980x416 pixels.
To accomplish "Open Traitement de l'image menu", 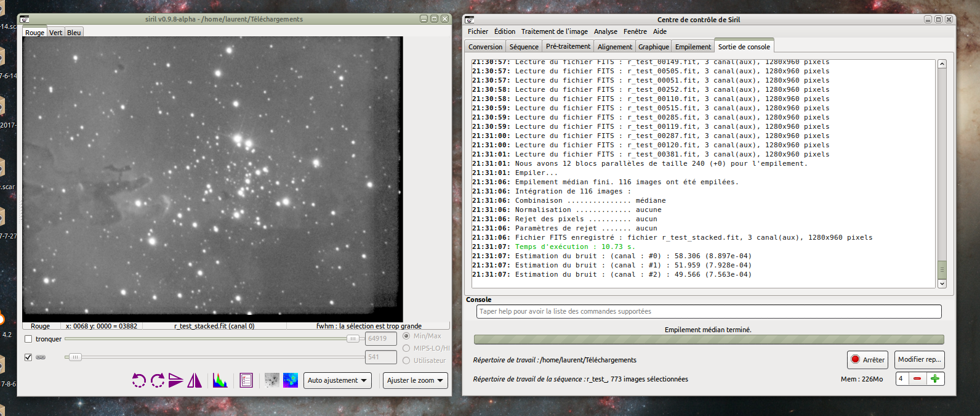I will pyautogui.click(x=554, y=31).
